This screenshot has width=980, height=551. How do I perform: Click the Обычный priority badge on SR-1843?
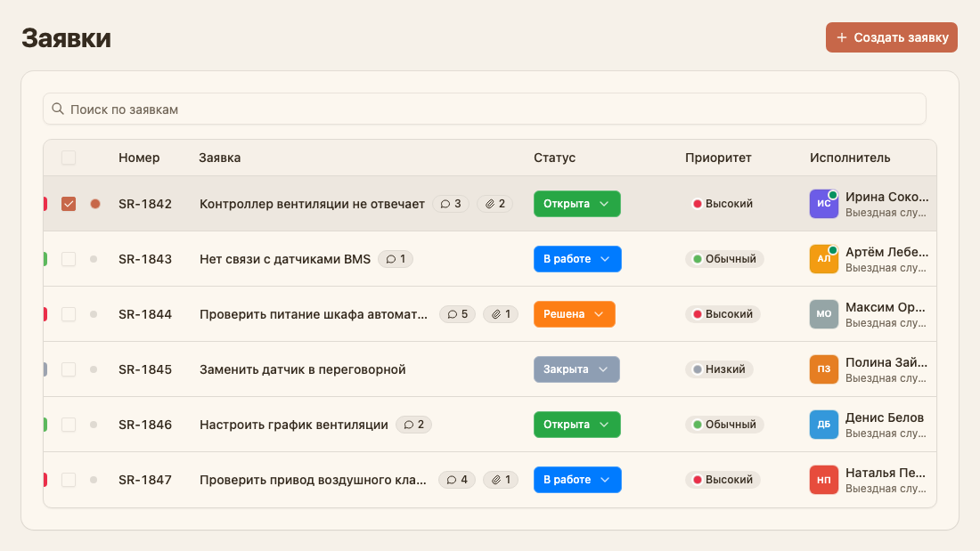pos(724,259)
